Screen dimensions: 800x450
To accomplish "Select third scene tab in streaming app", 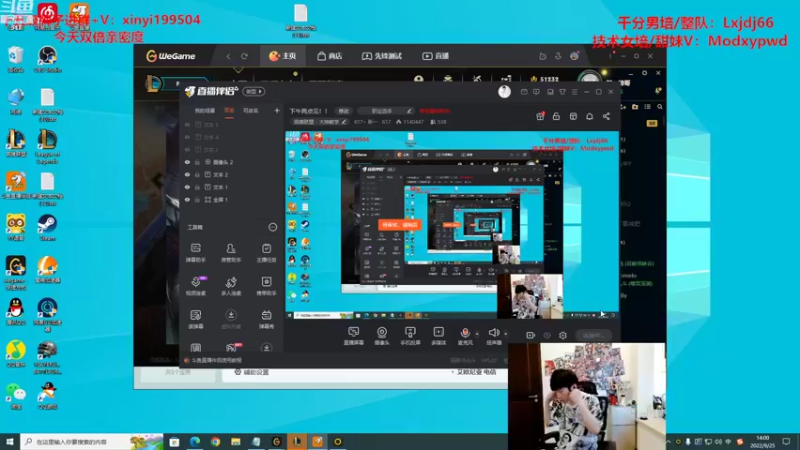I will pyautogui.click(x=251, y=111).
